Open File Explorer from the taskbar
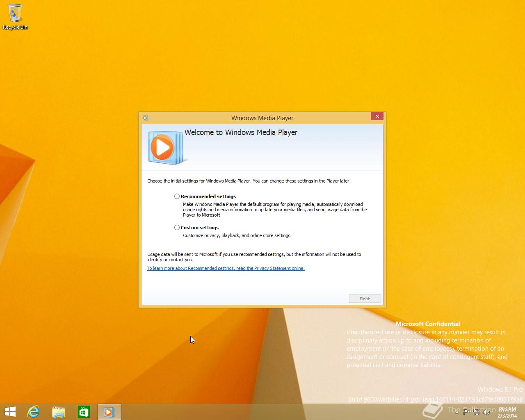525x420 pixels. (58, 412)
